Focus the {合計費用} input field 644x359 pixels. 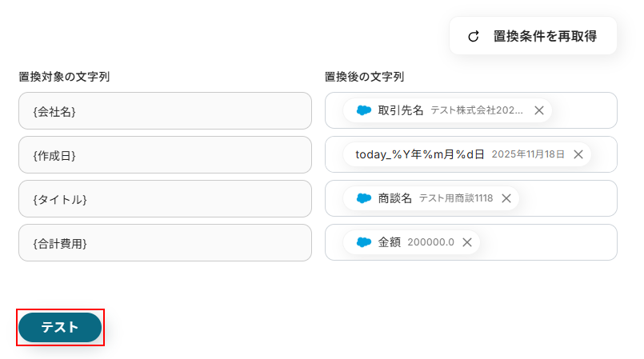coord(165,242)
